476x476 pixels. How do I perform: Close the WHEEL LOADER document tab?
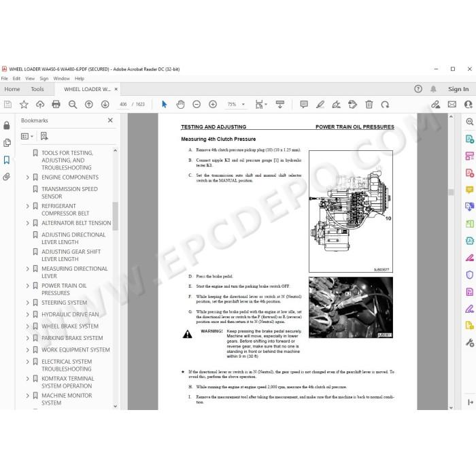(116, 89)
